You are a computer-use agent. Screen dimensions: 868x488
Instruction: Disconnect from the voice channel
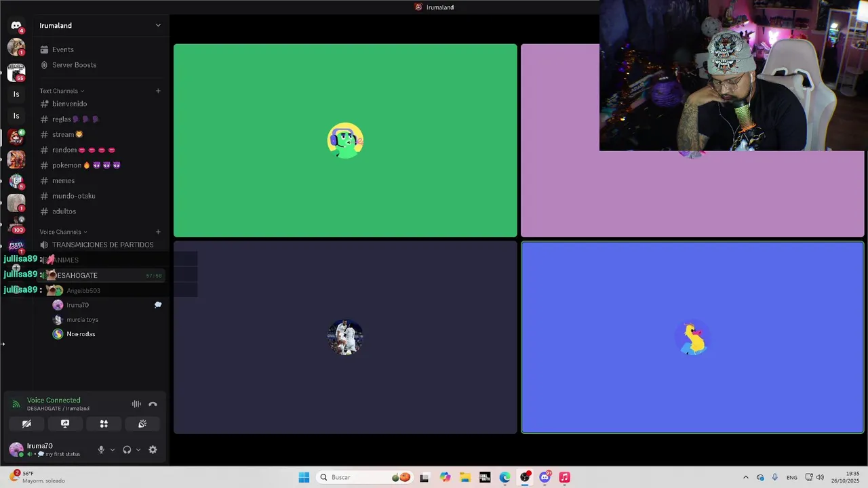point(153,404)
